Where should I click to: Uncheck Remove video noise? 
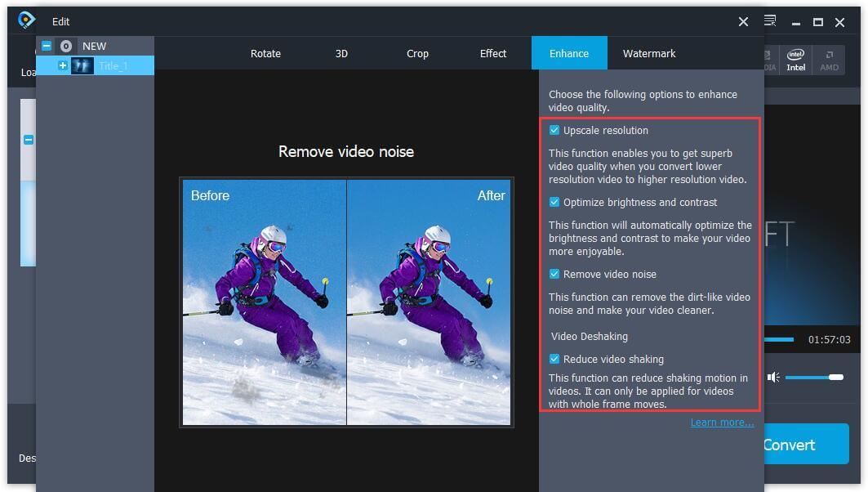(554, 274)
